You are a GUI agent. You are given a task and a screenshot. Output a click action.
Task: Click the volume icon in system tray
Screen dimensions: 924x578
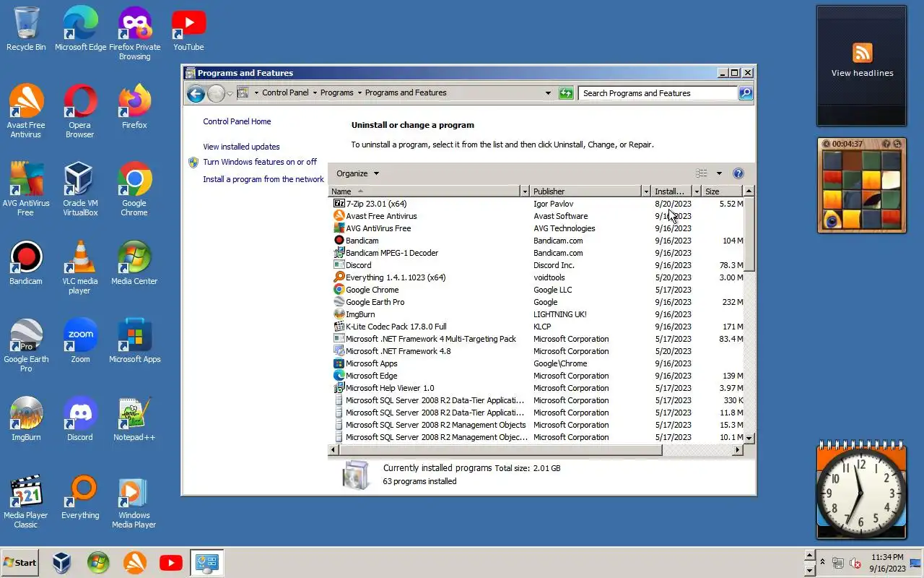click(x=855, y=563)
